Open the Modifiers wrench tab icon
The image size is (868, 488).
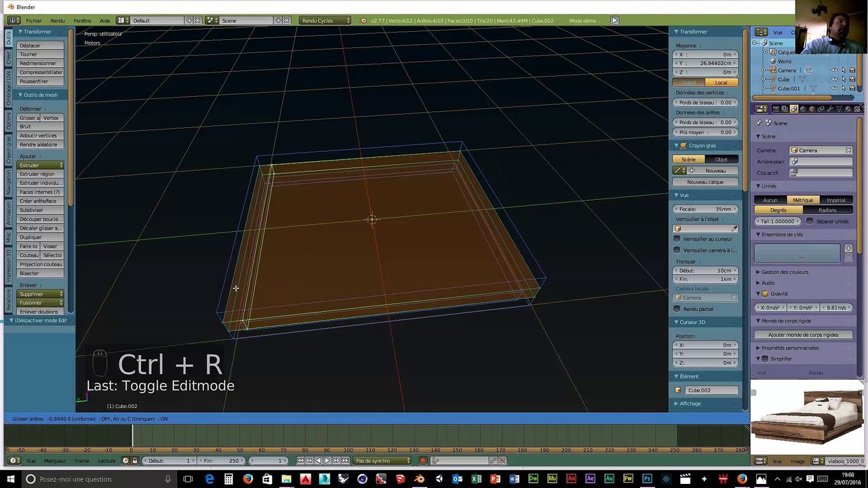click(830, 109)
